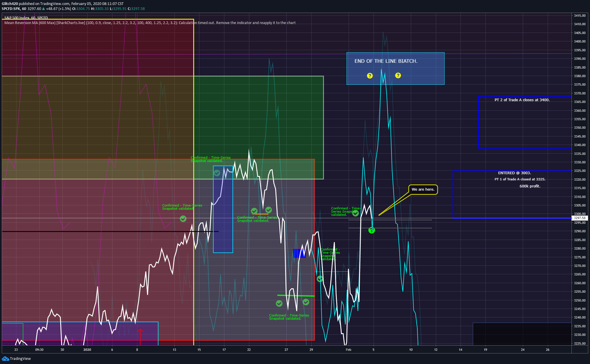This screenshot has width=590, height=364.
Task: Click the '19' date axis label
Action: [x=485, y=350]
